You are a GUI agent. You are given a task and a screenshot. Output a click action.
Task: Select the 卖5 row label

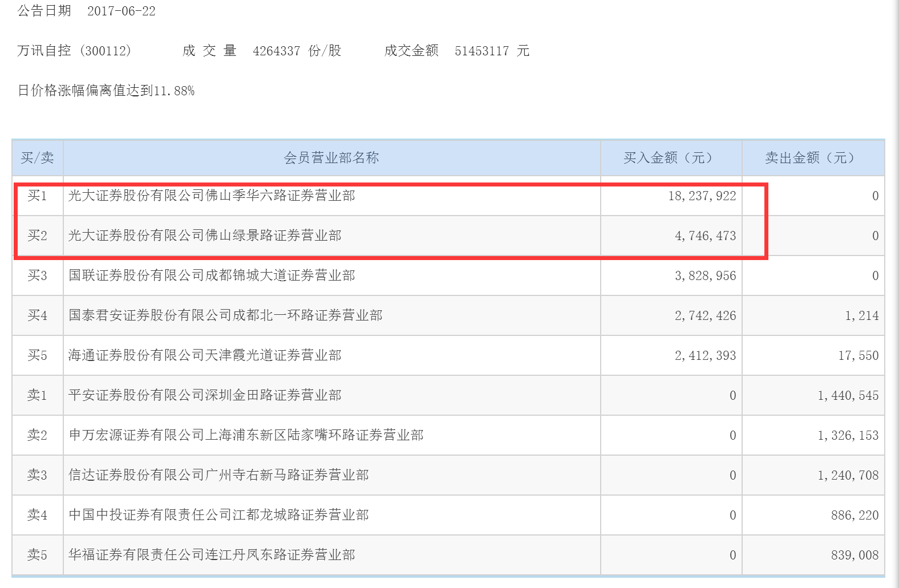point(38,555)
